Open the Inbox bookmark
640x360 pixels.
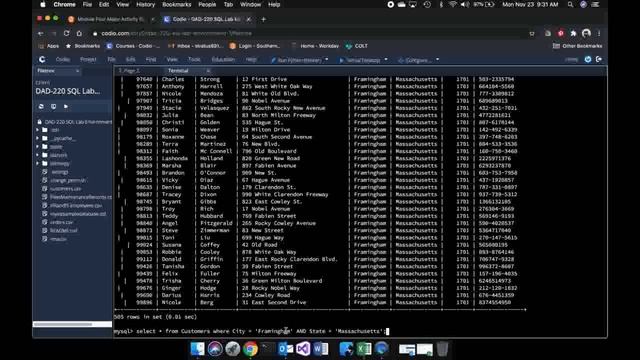click(196, 46)
